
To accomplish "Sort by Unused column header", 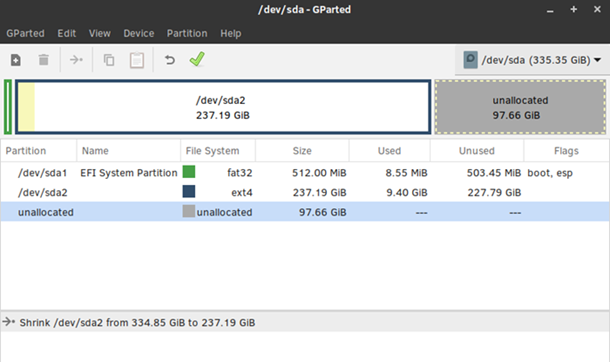I will coord(477,151).
